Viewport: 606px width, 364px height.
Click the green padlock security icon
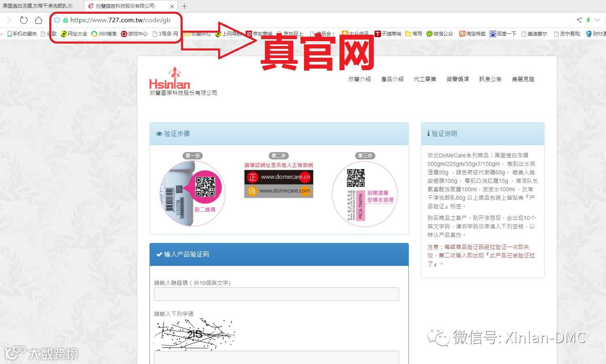pyautogui.click(x=65, y=20)
